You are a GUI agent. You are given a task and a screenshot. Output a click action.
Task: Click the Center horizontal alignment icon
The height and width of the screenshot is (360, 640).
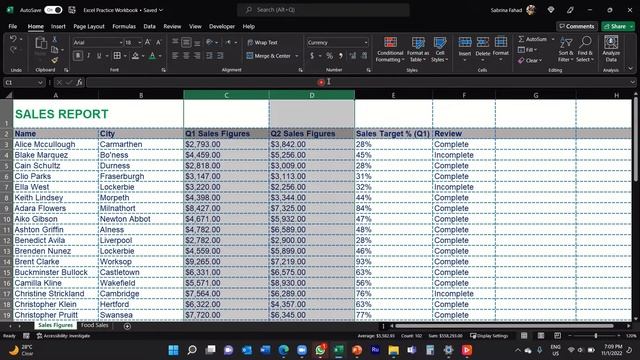pyautogui.click(x=186, y=56)
